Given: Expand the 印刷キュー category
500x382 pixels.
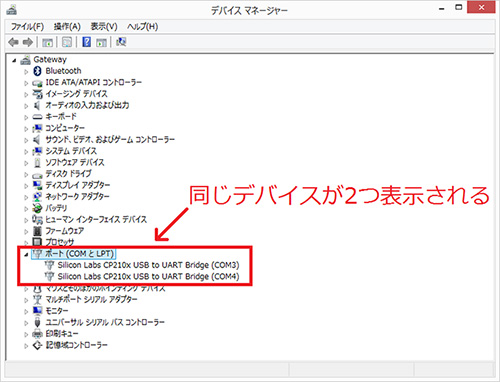Looking at the screenshot, I should pyautogui.click(x=26, y=334).
